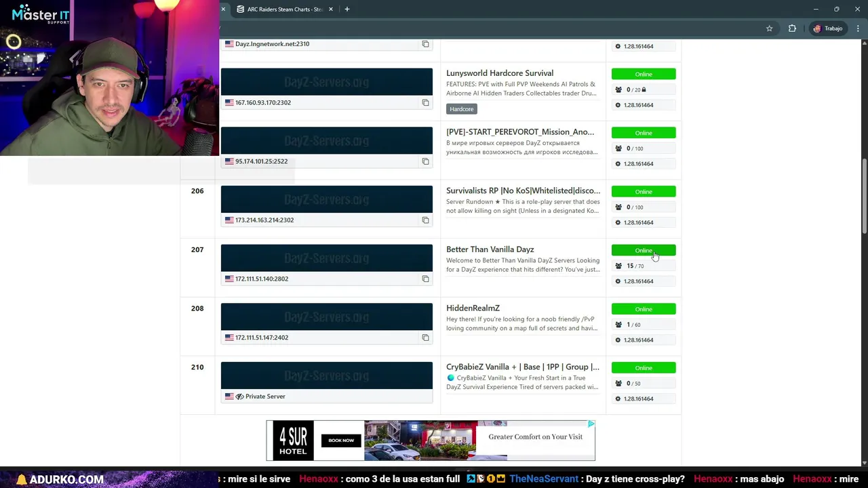Click the bookmark star icon in the address bar
Screen dimensions: 868x488
(x=769, y=28)
